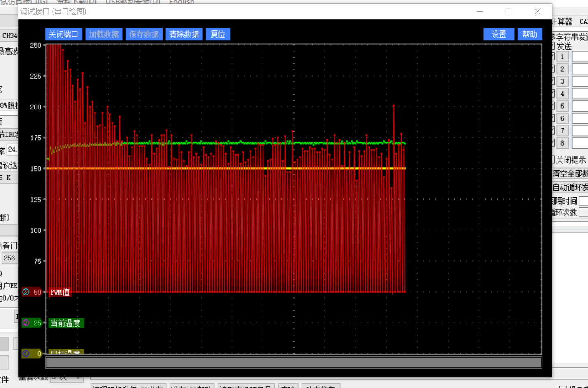Click send button 6 in background window
This screenshot has height=388, width=588.
click(x=562, y=118)
